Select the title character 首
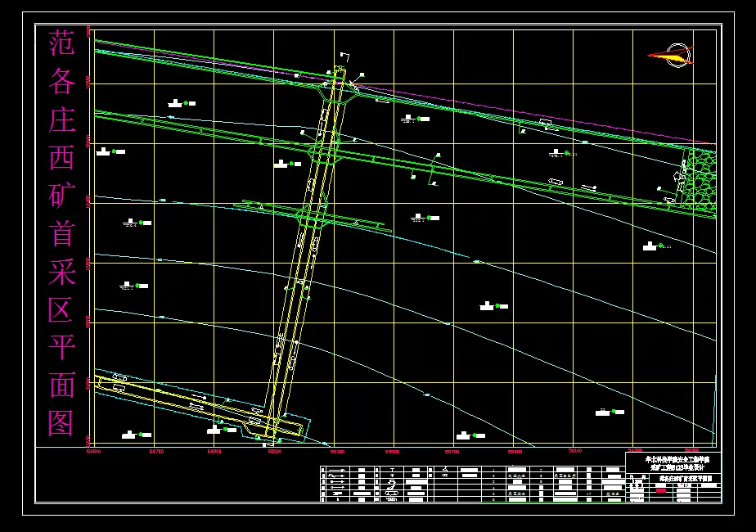This screenshot has height=532, width=756. coord(61,233)
